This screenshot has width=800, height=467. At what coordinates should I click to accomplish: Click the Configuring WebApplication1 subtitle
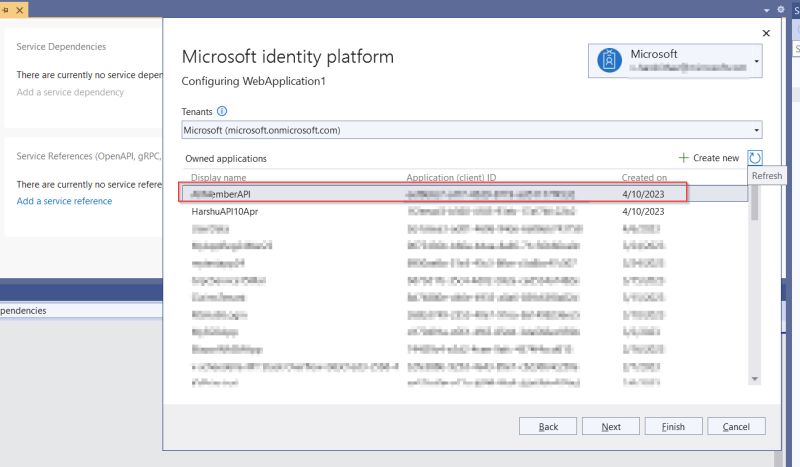point(254,81)
